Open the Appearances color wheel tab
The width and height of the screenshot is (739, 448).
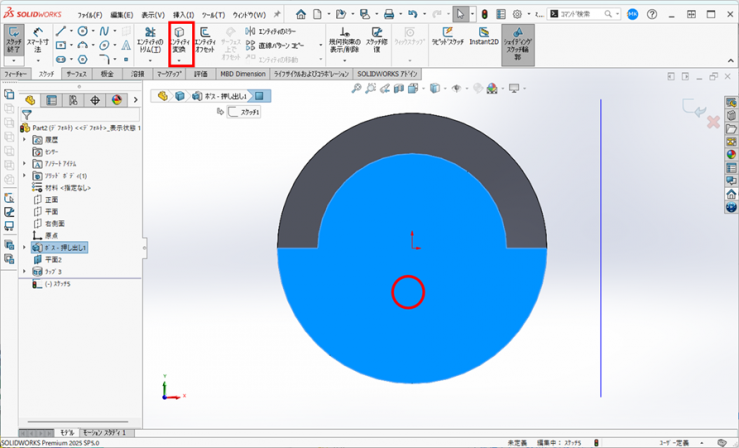(x=116, y=100)
